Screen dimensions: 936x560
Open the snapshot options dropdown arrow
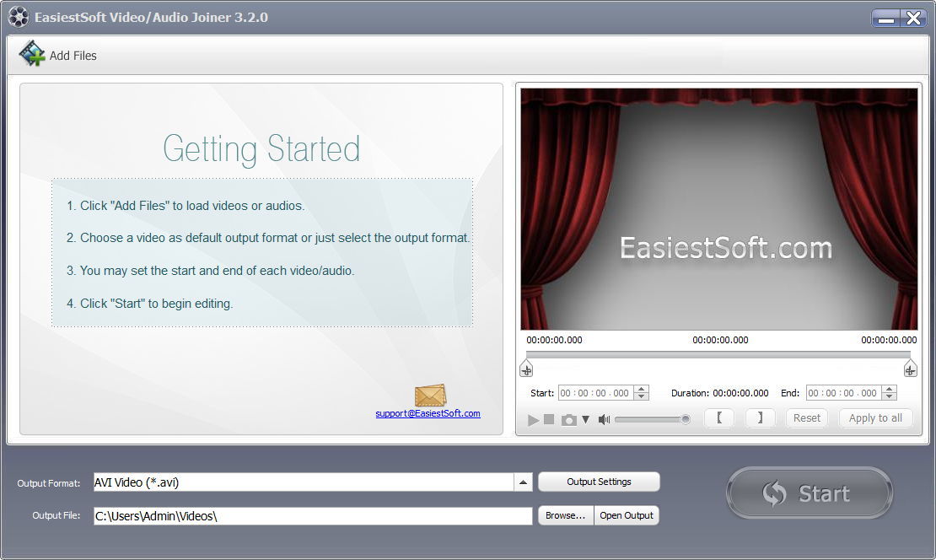pyautogui.click(x=585, y=418)
